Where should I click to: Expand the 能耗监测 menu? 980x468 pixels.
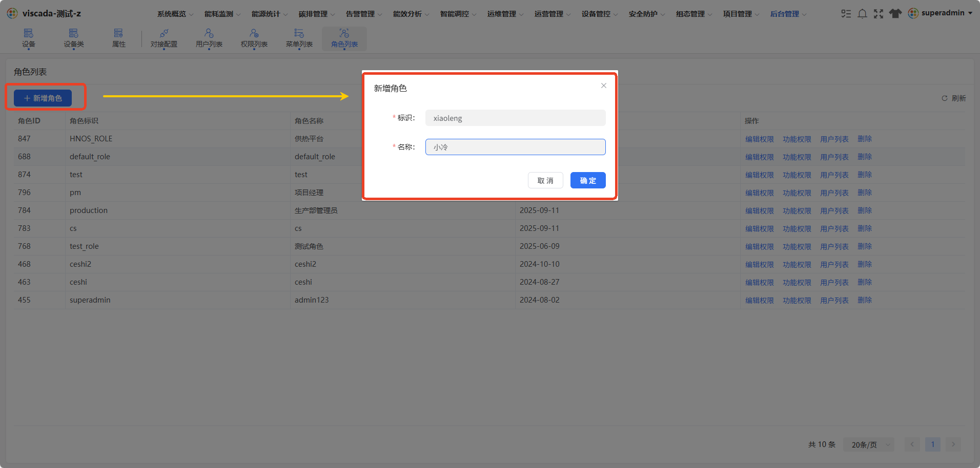click(x=222, y=14)
